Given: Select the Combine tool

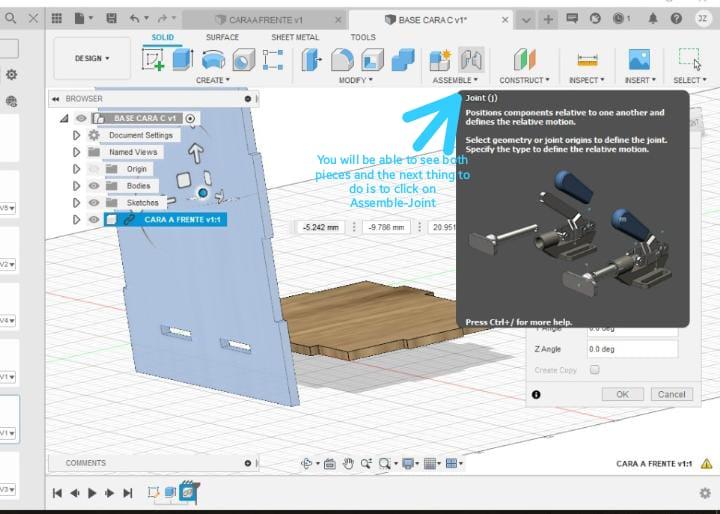Looking at the screenshot, I should point(403,60).
